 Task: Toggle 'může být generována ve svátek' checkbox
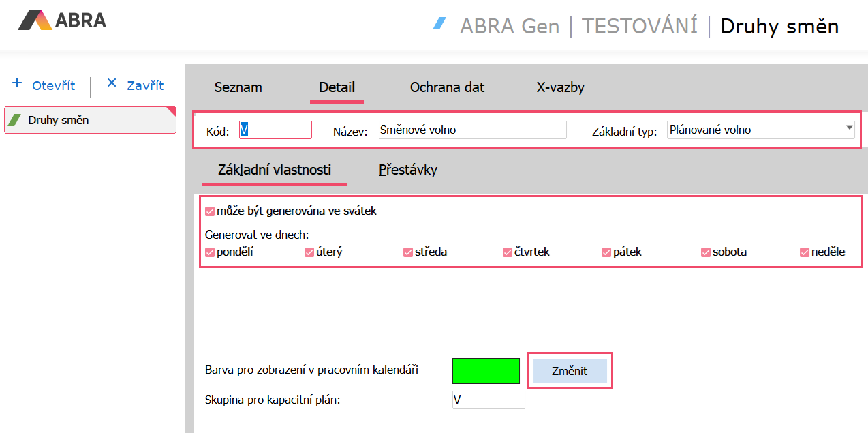pos(210,211)
